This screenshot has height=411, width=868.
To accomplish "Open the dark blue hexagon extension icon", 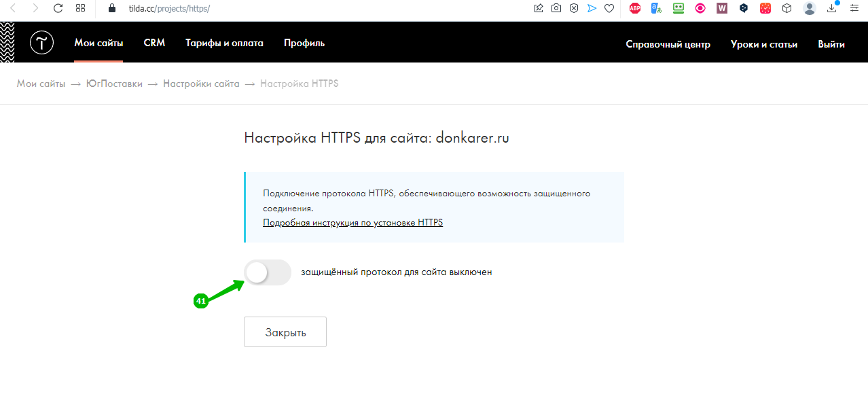I will point(744,8).
